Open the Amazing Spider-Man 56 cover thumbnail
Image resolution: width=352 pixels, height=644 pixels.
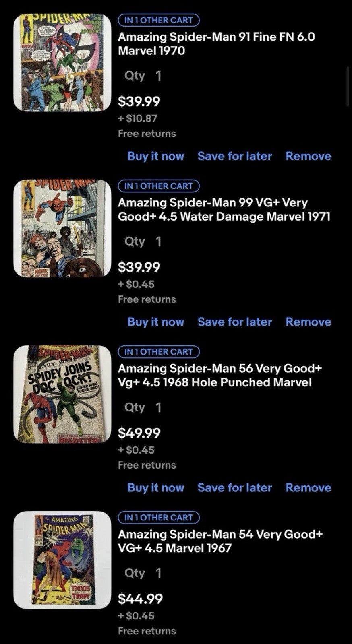[62, 394]
